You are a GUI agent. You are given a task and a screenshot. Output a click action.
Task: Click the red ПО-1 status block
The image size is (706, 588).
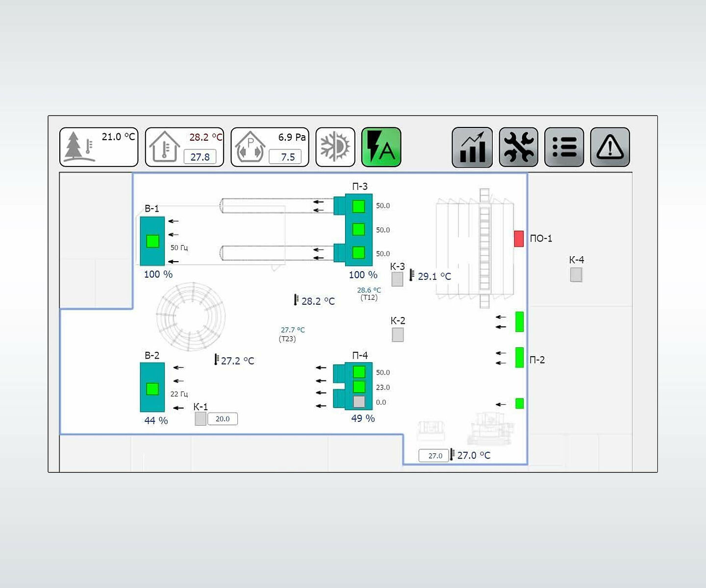tap(519, 239)
